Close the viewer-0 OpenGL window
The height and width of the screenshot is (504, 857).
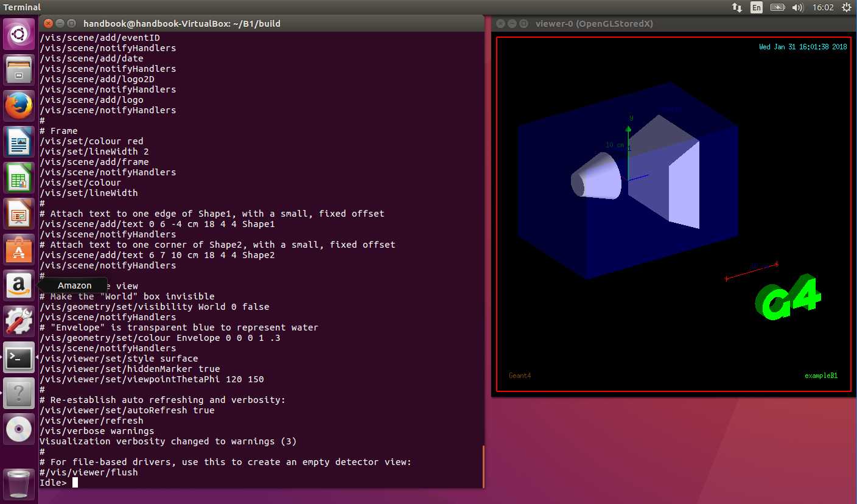[501, 24]
